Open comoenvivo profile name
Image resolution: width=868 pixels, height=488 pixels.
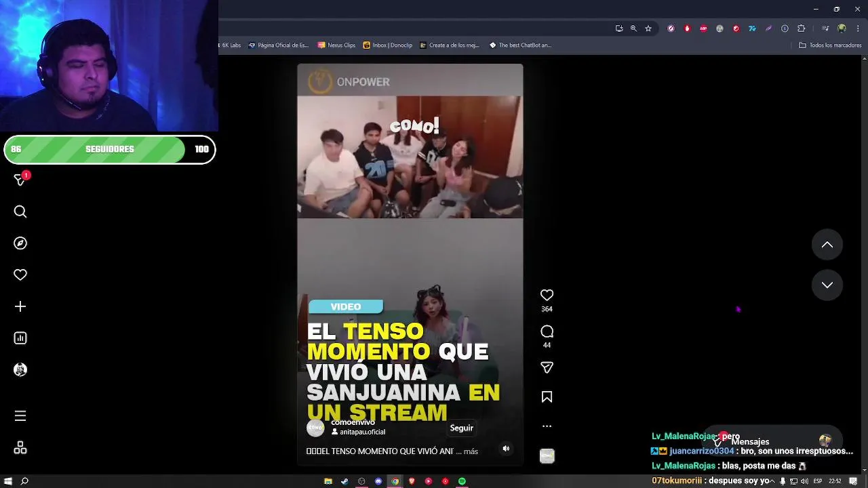[353, 422]
